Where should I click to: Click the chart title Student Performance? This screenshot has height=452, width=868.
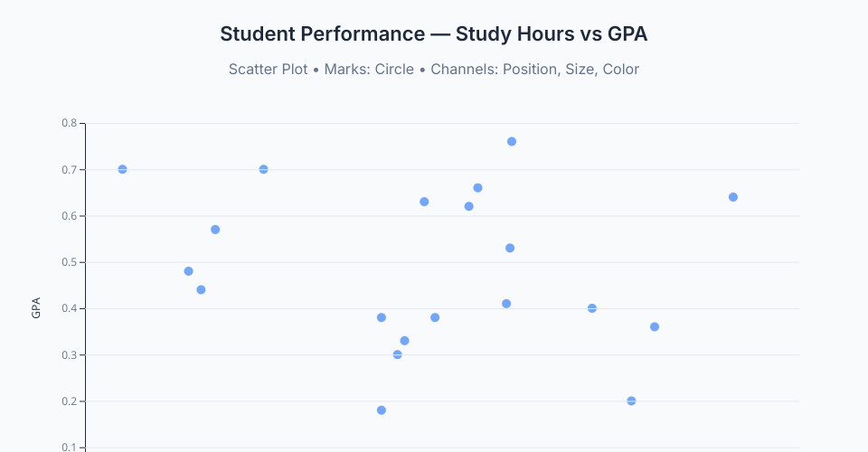(434, 34)
